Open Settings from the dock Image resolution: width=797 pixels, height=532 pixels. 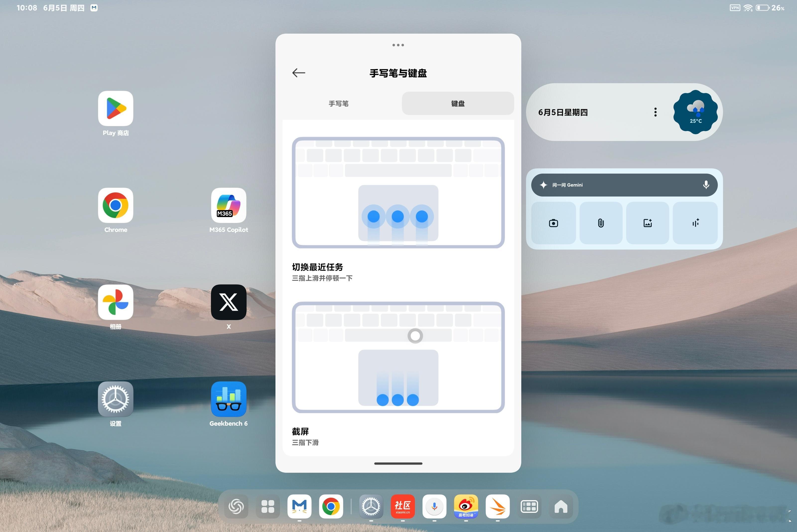tap(371, 507)
